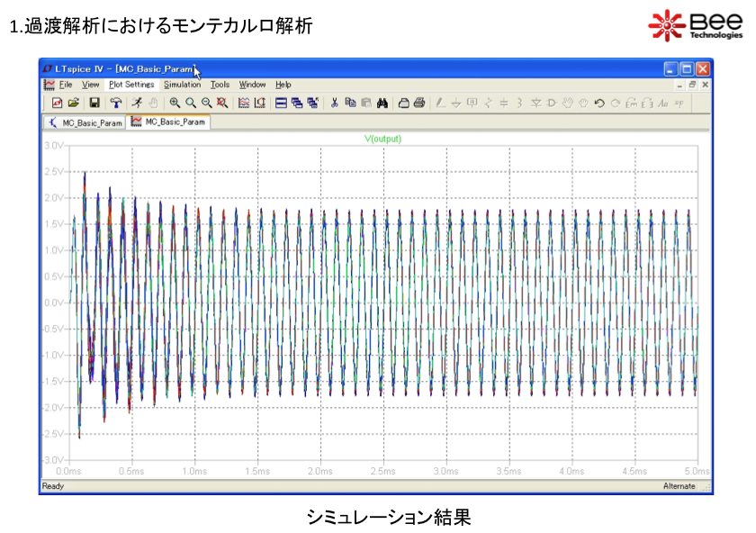Click the Zoom to Fit icon
Screen dimensions: 756x533
[221, 103]
